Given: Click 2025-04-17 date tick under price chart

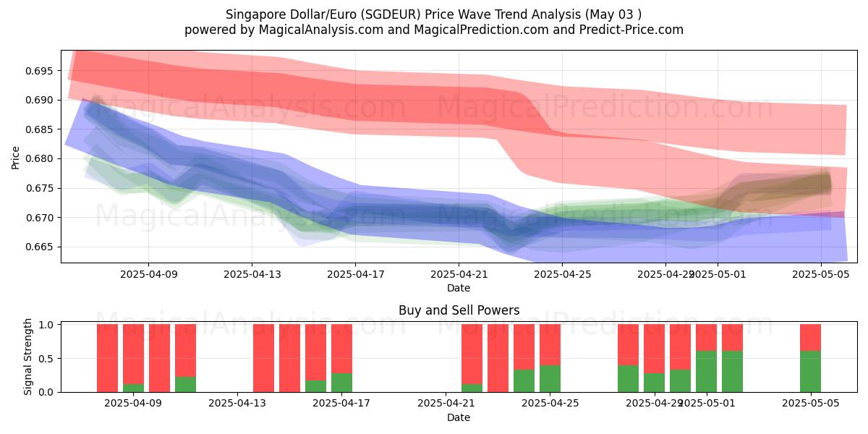Looking at the screenshot, I should click(355, 274).
